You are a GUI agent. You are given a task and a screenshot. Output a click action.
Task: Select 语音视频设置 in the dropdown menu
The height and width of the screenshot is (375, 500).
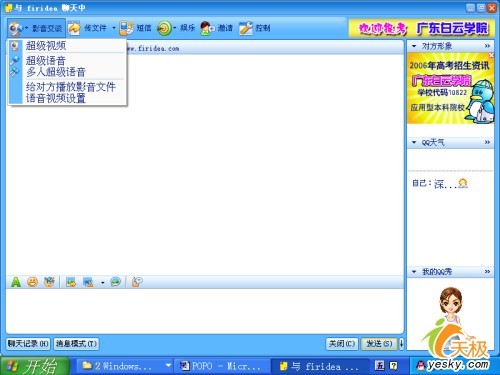[56, 98]
